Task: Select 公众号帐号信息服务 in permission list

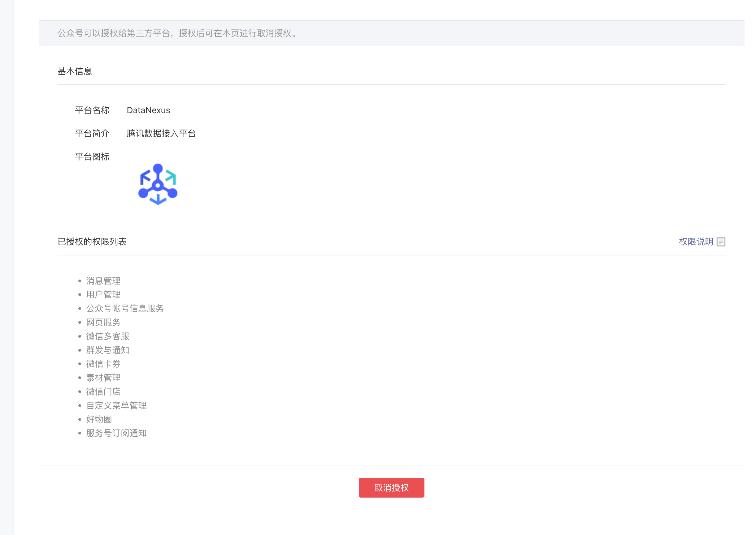Action: click(x=125, y=308)
